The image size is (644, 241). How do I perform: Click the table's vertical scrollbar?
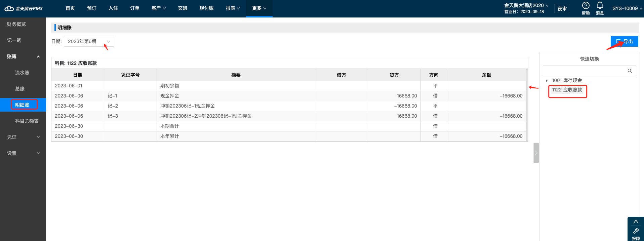[x=527, y=105]
